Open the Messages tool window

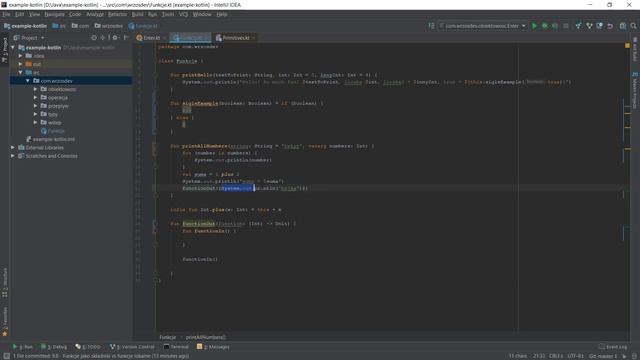point(213,347)
